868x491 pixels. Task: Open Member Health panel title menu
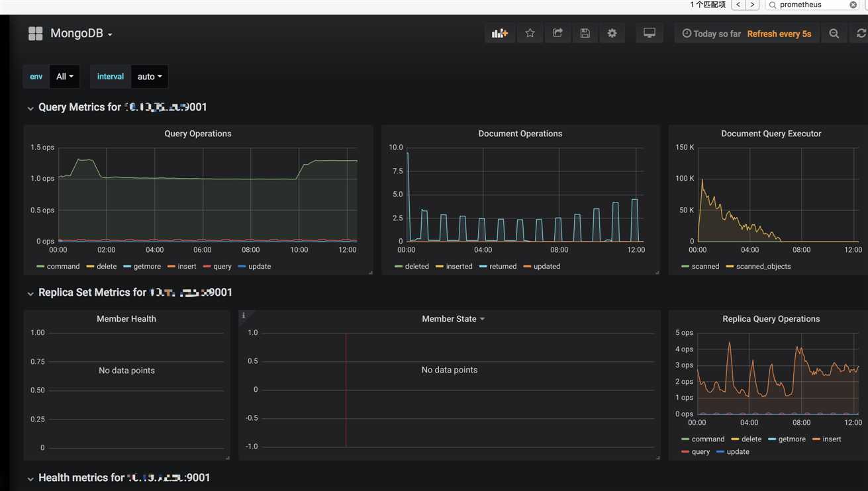pyautogui.click(x=126, y=319)
